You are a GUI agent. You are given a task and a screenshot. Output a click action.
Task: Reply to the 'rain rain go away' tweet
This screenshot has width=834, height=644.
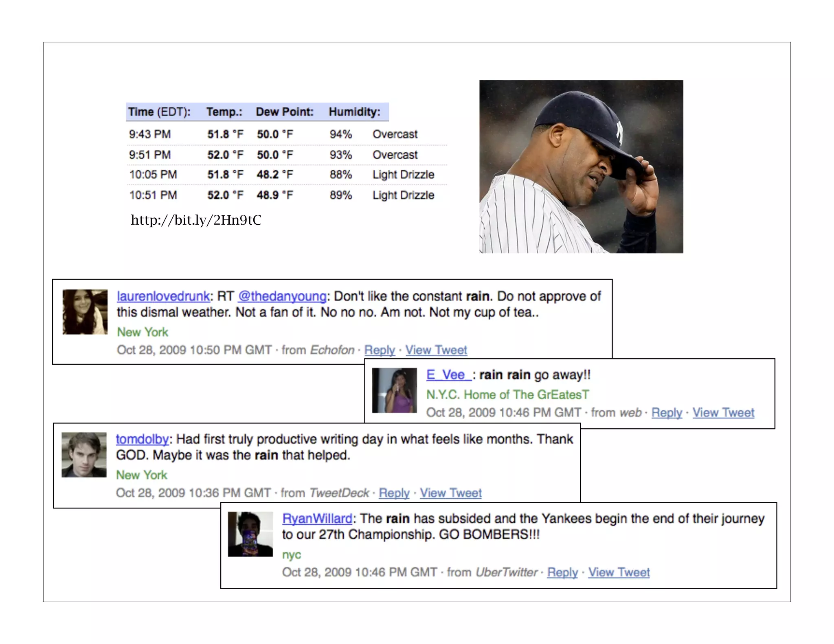pos(666,412)
